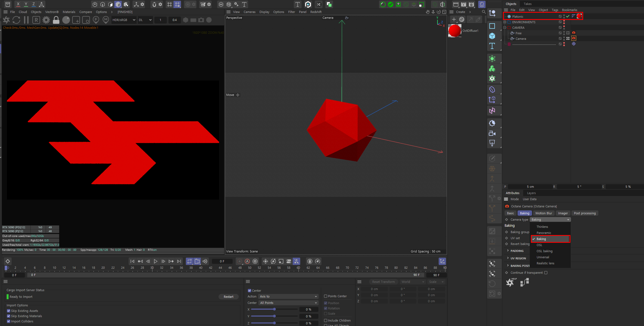Open the Octane gear settings icon
This screenshot has height=326, width=644.
pos(46,20)
